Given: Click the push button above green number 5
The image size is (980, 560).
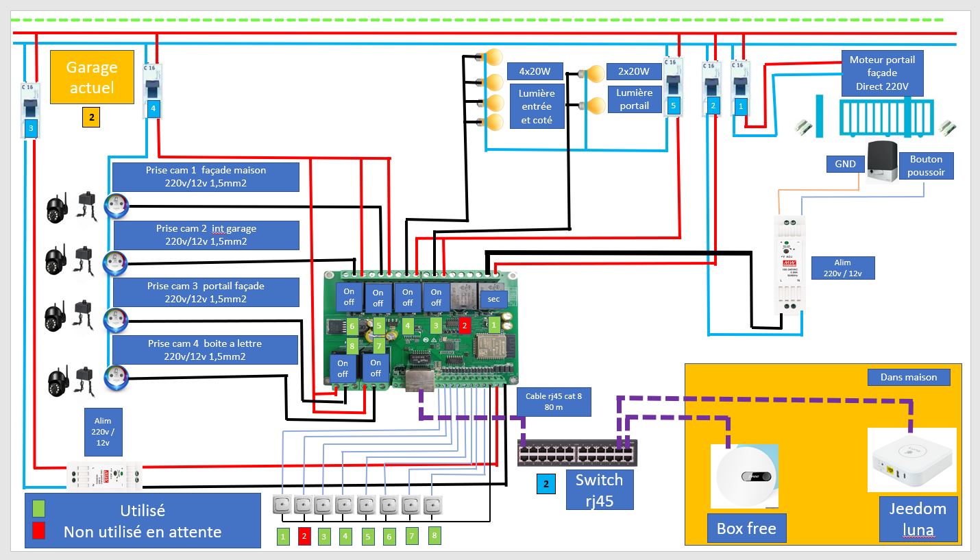Looking at the screenshot, I should click(x=367, y=506).
